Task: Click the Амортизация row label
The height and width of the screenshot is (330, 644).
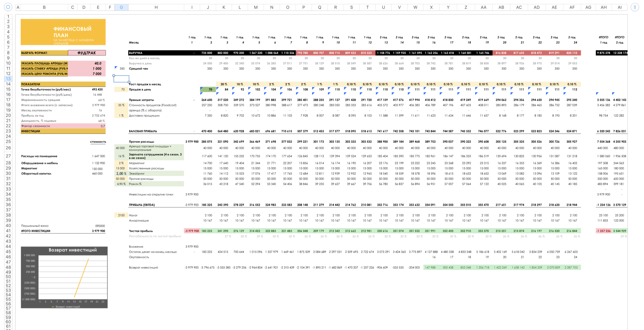Action: click(139, 221)
